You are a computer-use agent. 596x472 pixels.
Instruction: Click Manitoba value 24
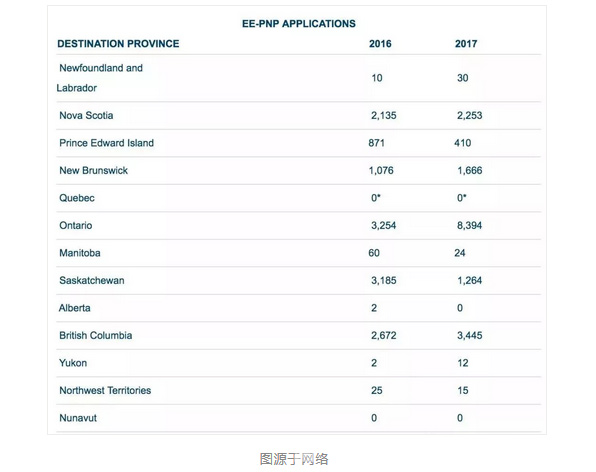[460, 253]
